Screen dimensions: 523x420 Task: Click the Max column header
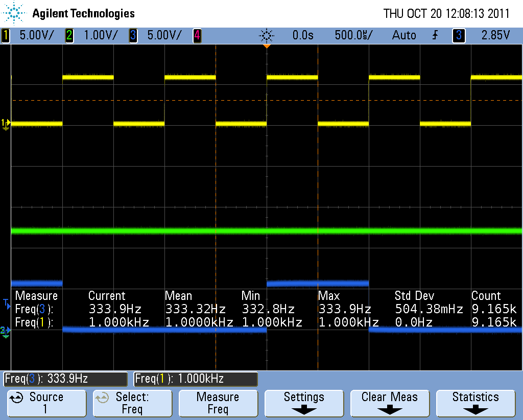click(329, 296)
